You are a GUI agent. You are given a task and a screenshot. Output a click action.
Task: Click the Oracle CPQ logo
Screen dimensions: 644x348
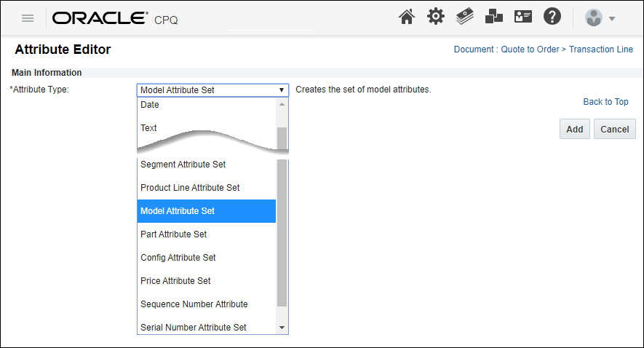point(115,18)
